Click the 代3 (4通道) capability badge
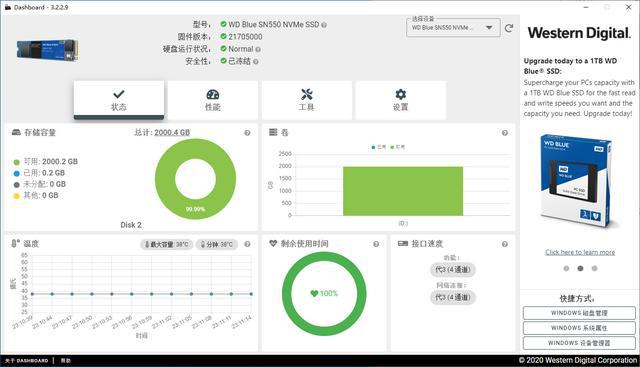This screenshot has height=367, width=640. [x=453, y=270]
